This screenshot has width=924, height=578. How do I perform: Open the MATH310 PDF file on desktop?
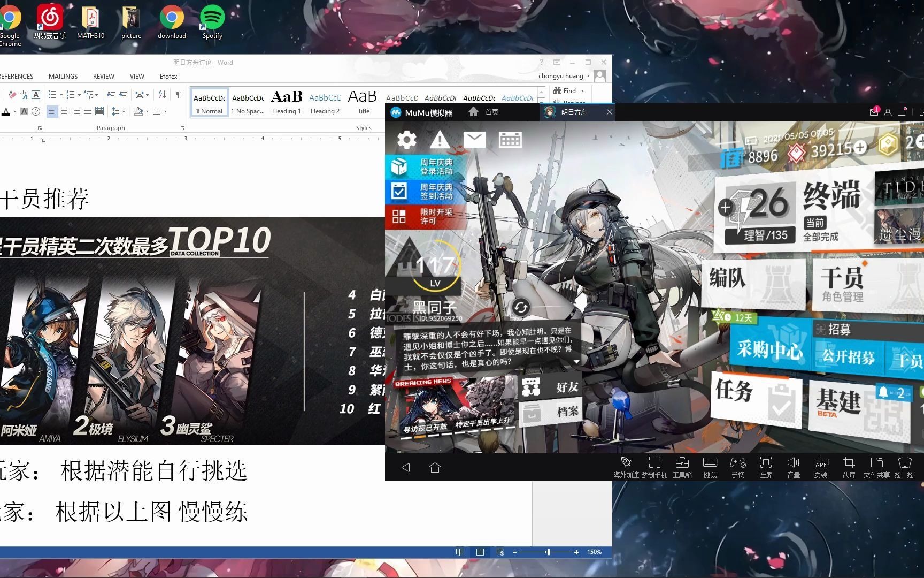[90, 22]
